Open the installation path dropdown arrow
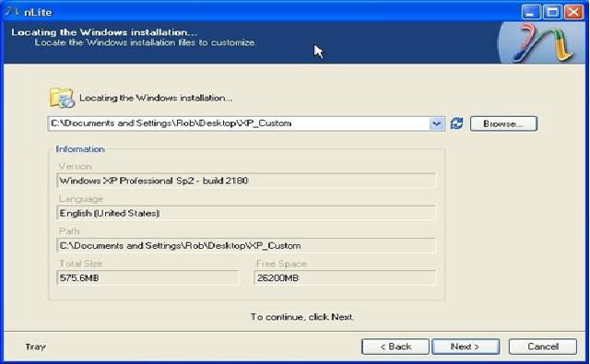Screen dimensions: 590x364 point(436,123)
